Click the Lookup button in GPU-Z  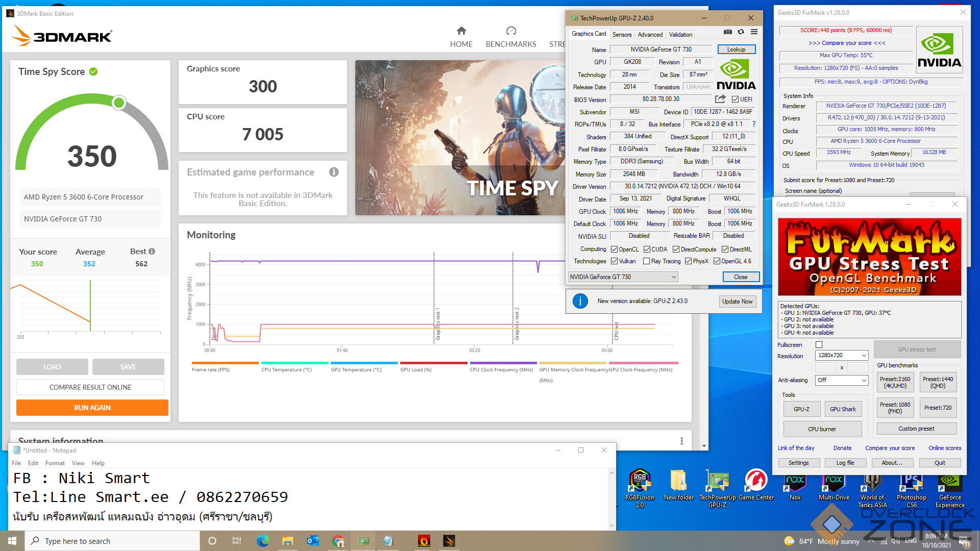736,49
